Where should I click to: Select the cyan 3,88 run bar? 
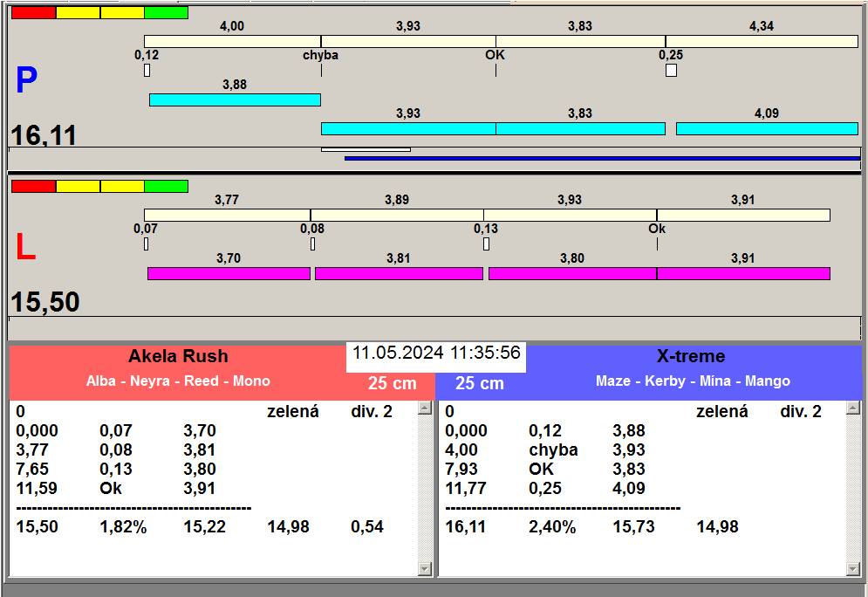pyautogui.click(x=235, y=99)
